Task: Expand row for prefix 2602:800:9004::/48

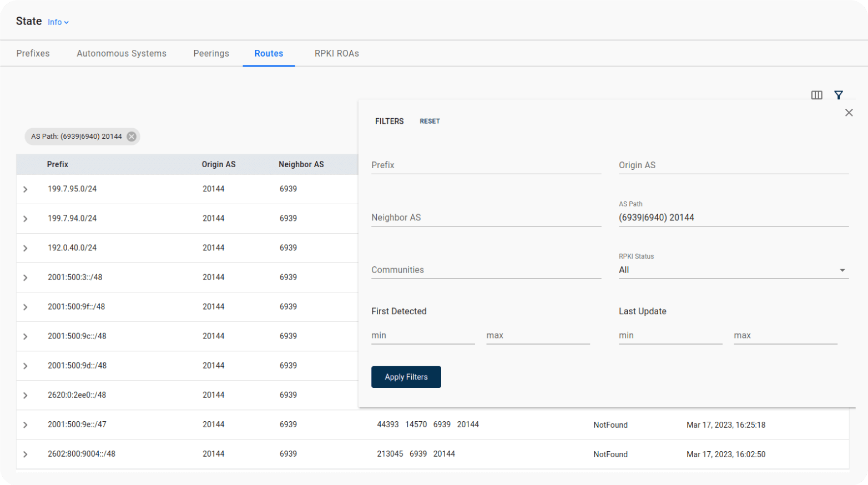Action: click(x=26, y=454)
